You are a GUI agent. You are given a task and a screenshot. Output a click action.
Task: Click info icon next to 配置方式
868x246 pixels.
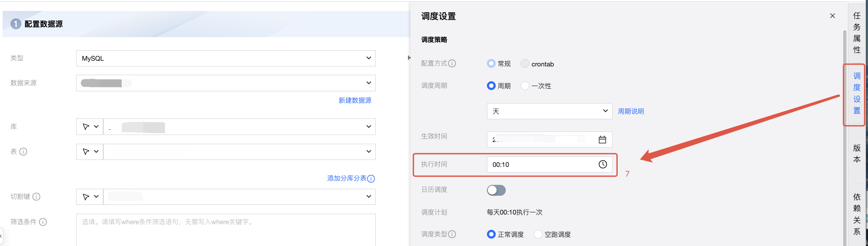[x=452, y=63]
